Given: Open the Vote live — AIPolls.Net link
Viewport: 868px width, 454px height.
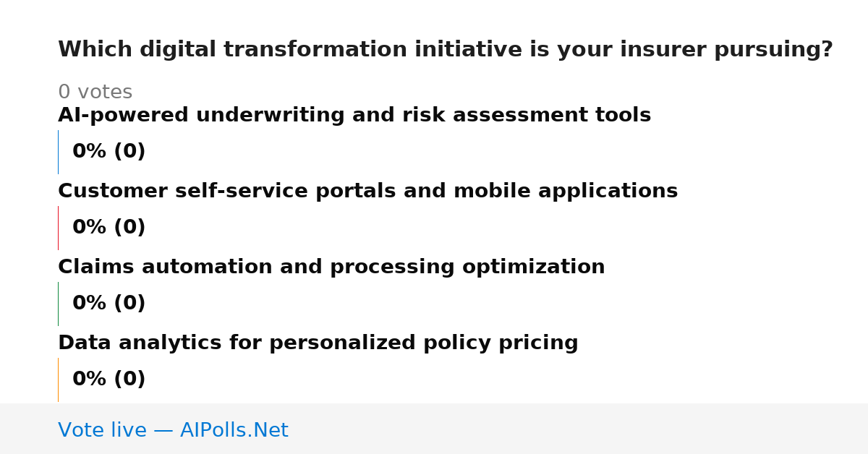Looking at the screenshot, I should pos(173,430).
